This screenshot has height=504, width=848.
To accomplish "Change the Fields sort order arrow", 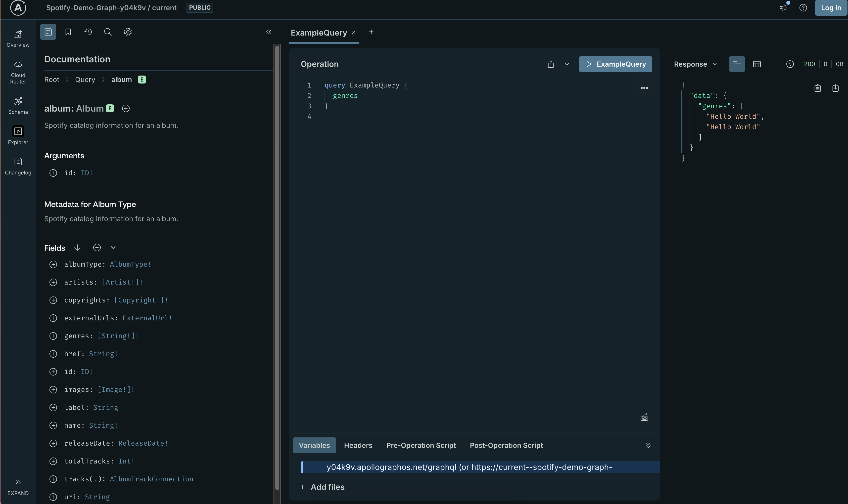I will tap(77, 248).
